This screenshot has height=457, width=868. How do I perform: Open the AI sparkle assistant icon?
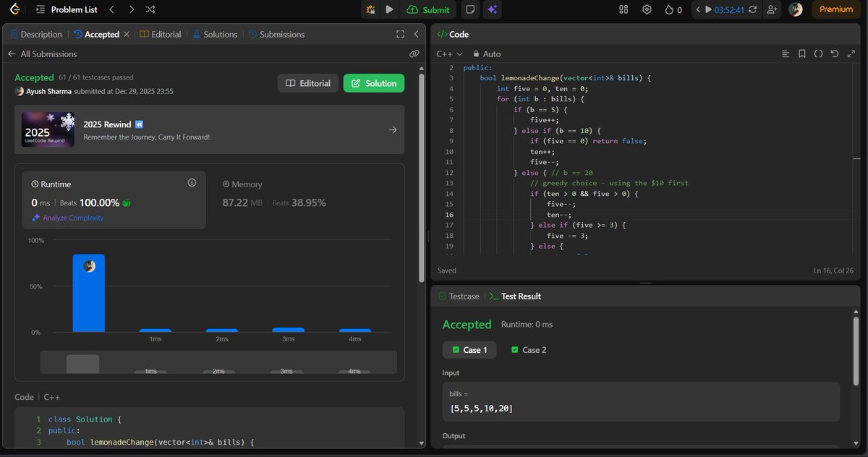(492, 9)
